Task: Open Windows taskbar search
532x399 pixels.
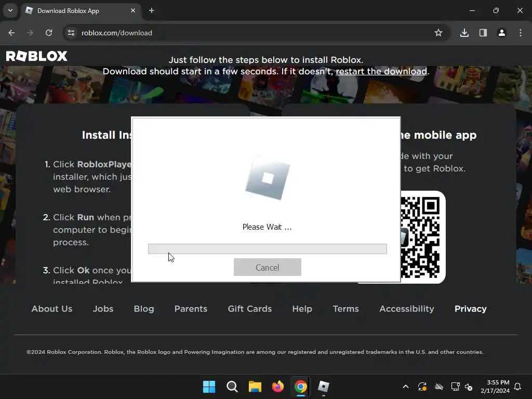Action: tap(232, 387)
